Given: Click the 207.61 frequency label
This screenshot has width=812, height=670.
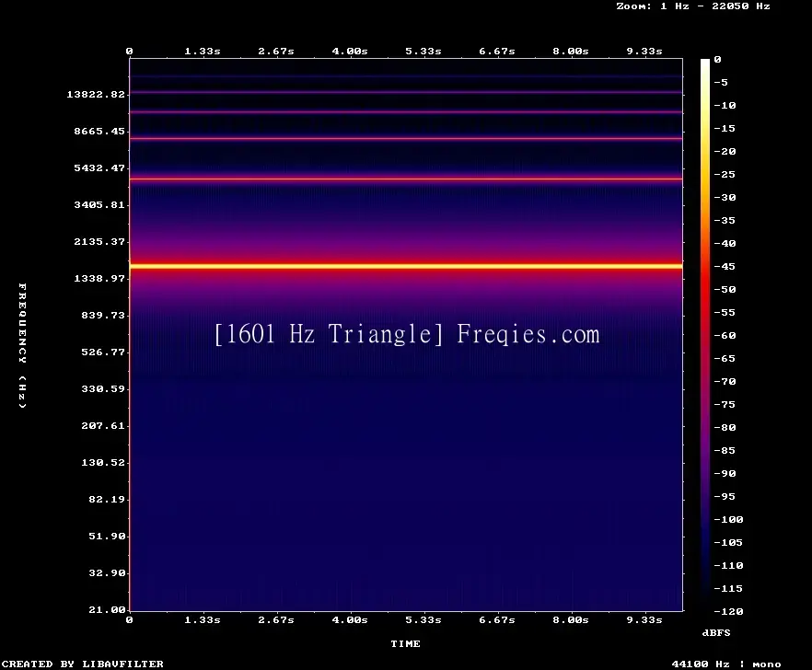Looking at the screenshot, I should (x=103, y=425).
